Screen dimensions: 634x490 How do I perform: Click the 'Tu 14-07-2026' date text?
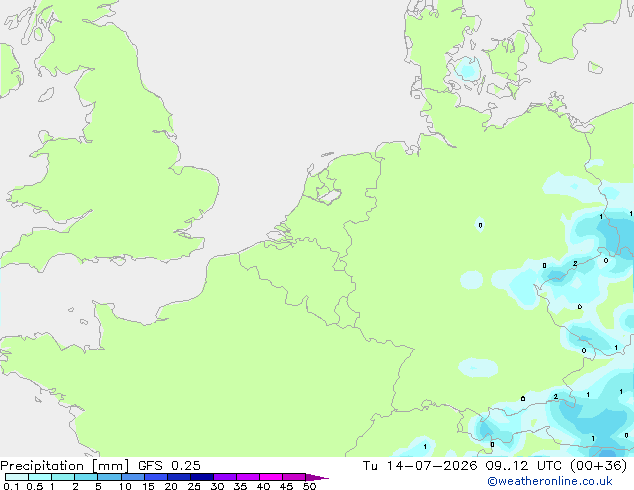420,466
